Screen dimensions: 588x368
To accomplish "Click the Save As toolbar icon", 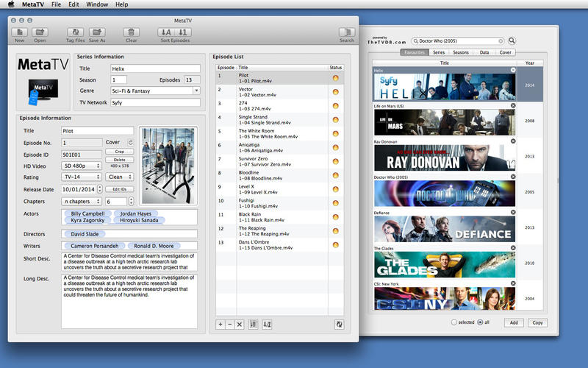I will point(97,32).
